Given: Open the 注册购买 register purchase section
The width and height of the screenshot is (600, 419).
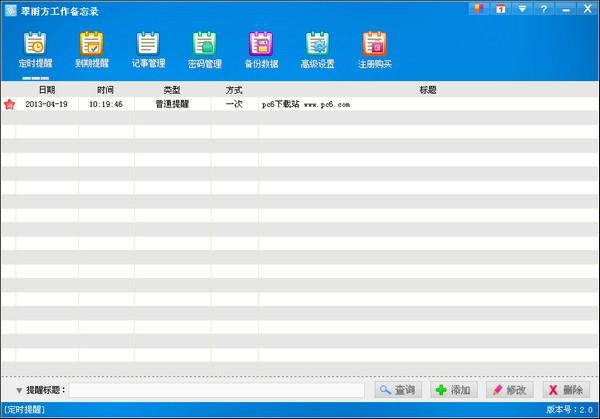Looking at the screenshot, I should (x=375, y=50).
